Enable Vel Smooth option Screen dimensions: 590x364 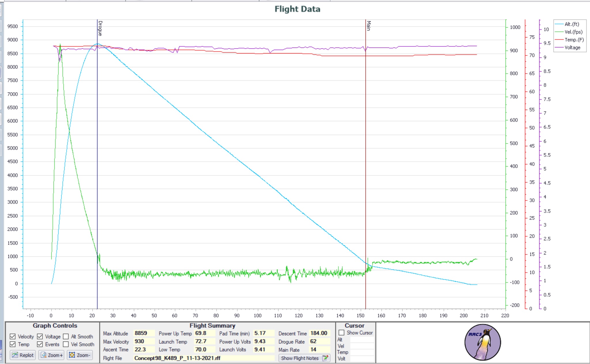66,344
